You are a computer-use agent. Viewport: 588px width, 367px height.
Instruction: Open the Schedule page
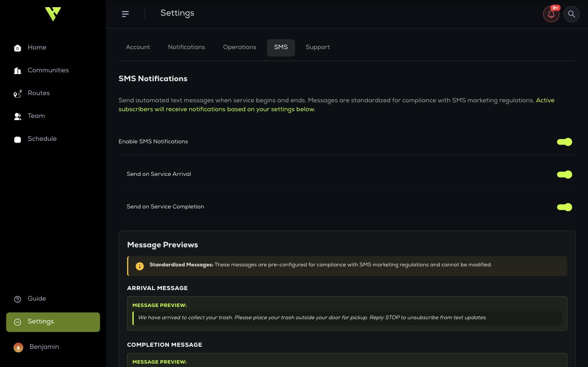[x=53, y=139]
